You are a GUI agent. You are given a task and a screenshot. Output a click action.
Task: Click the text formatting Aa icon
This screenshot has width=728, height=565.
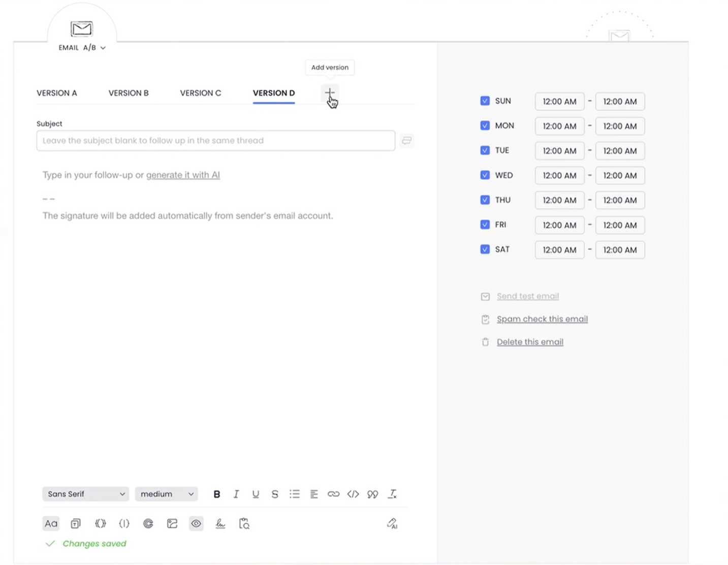click(51, 523)
